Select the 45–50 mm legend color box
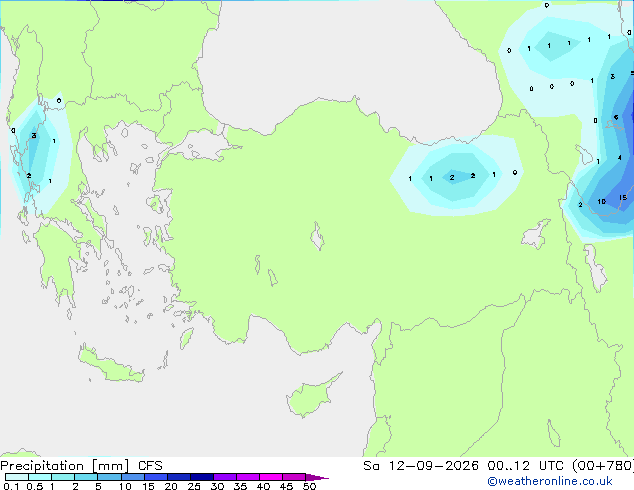The image size is (634, 490). coord(294,477)
